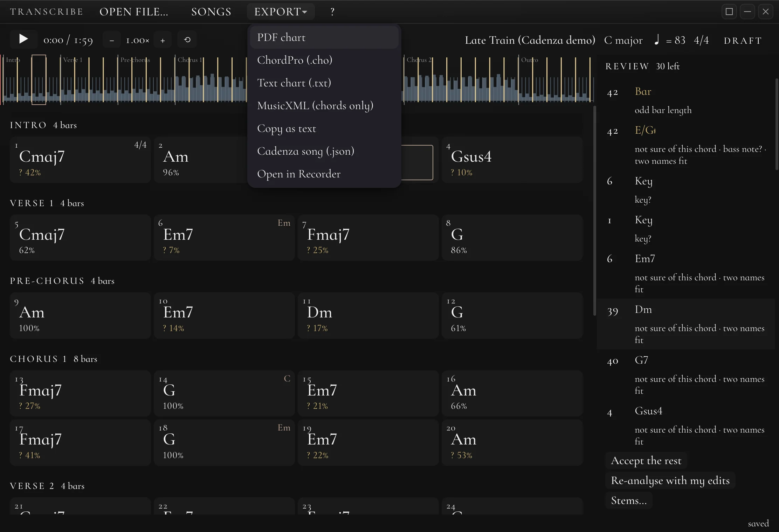Select bar 16 Am chord cell
779x532 pixels.
tap(512, 393)
